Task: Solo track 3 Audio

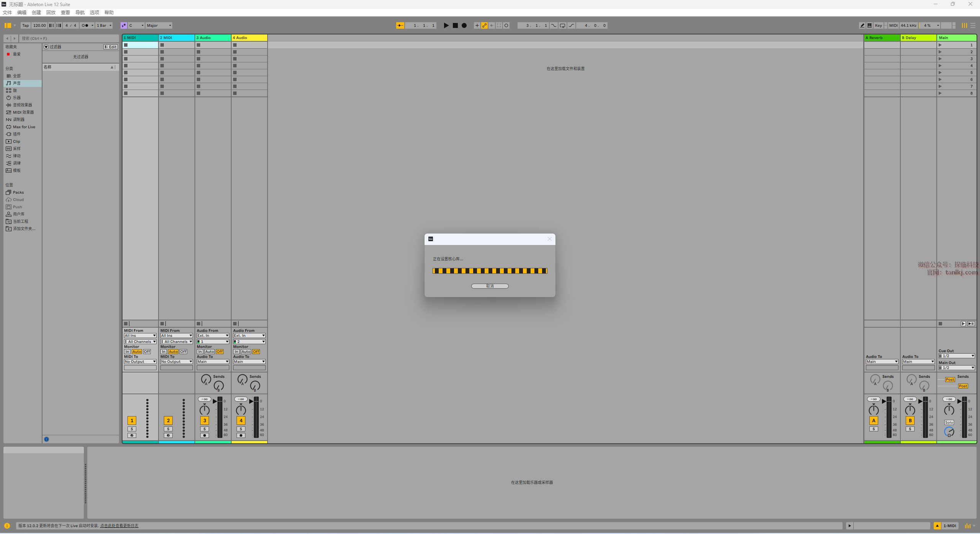Action: point(204,429)
